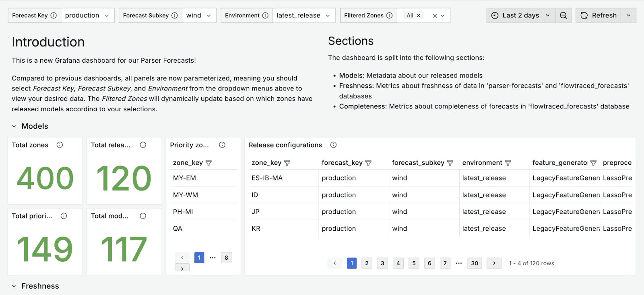Click the Refresh button

[x=599, y=15]
